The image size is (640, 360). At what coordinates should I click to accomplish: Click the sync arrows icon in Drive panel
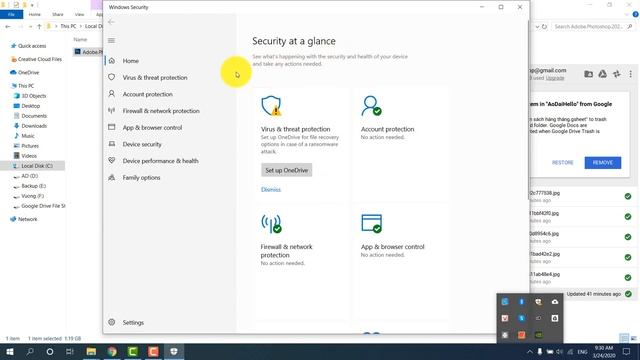click(617, 74)
